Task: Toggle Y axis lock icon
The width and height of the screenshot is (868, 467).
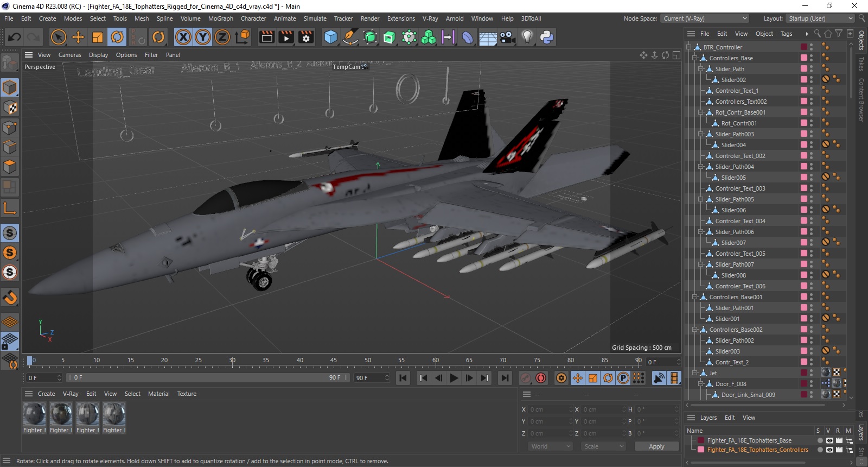Action: [x=203, y=37]
